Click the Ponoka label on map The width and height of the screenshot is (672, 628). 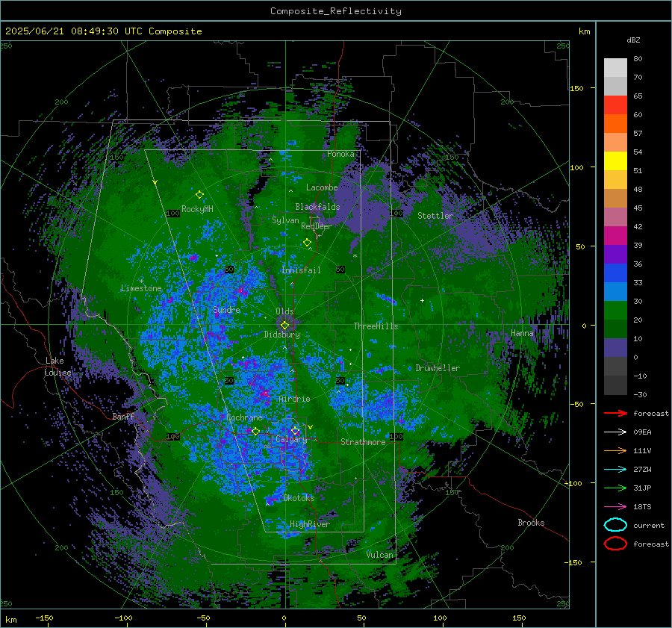coord(340,154)
